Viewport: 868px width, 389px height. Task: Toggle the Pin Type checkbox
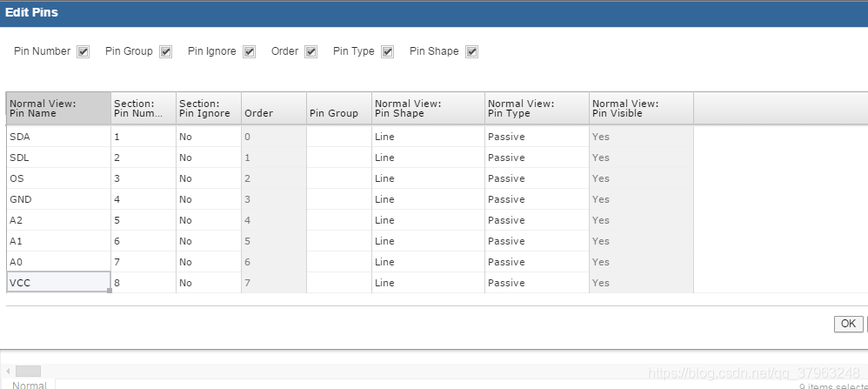(387, 51)
